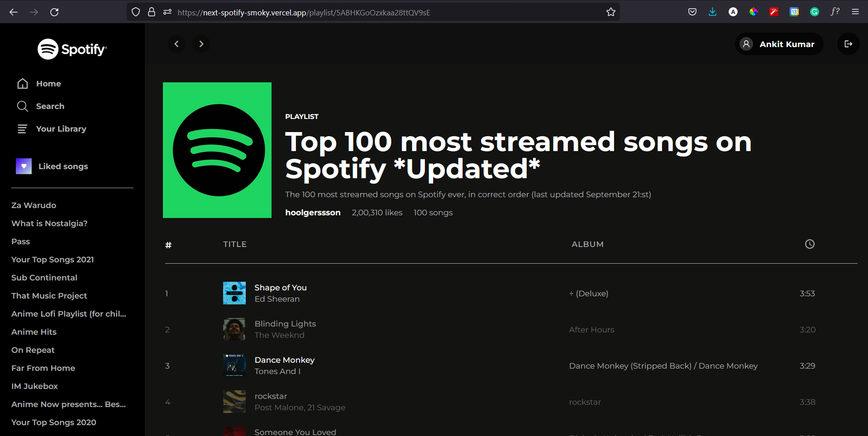The width and height of the screenshot is (868, 436).
Task: Click the hoolgerssson playlist owner name
Action: 313,213
